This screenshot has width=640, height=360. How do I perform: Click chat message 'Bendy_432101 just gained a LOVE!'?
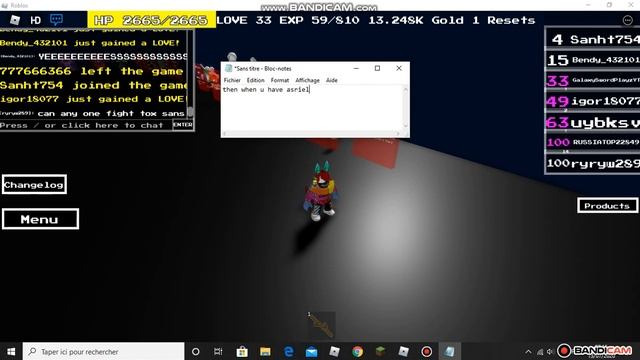[90, 43]
